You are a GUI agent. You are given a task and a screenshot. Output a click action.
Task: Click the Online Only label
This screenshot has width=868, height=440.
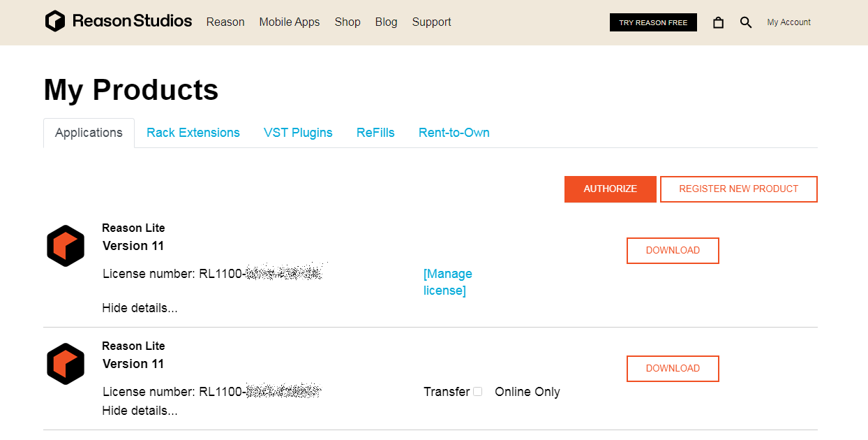(527, 392)
